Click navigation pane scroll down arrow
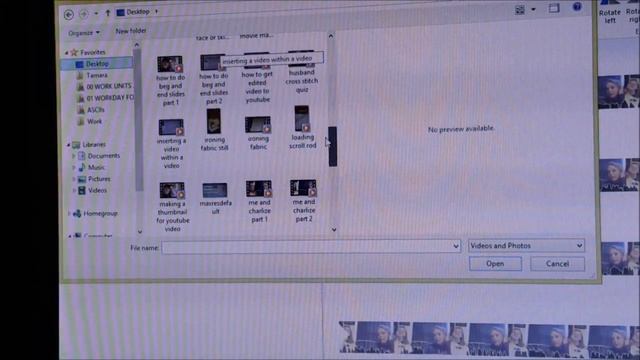The width and height of the screenshot is (640, 360). 140,231
